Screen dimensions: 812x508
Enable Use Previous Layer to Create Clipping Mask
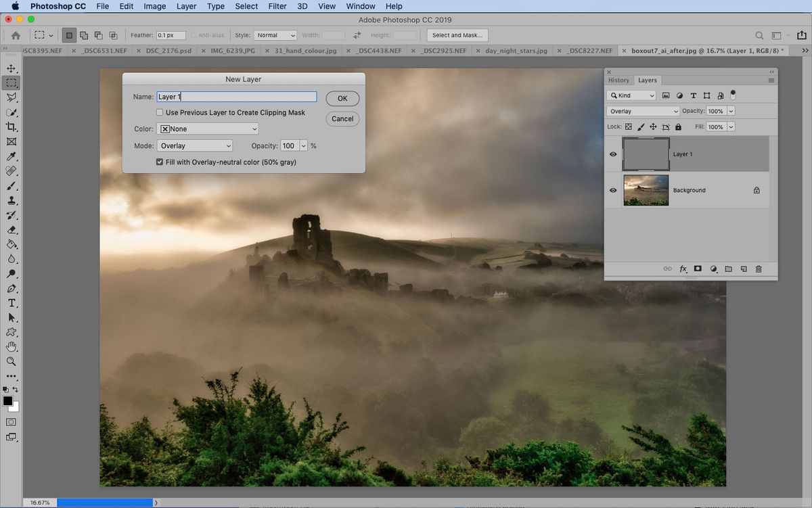160,112
